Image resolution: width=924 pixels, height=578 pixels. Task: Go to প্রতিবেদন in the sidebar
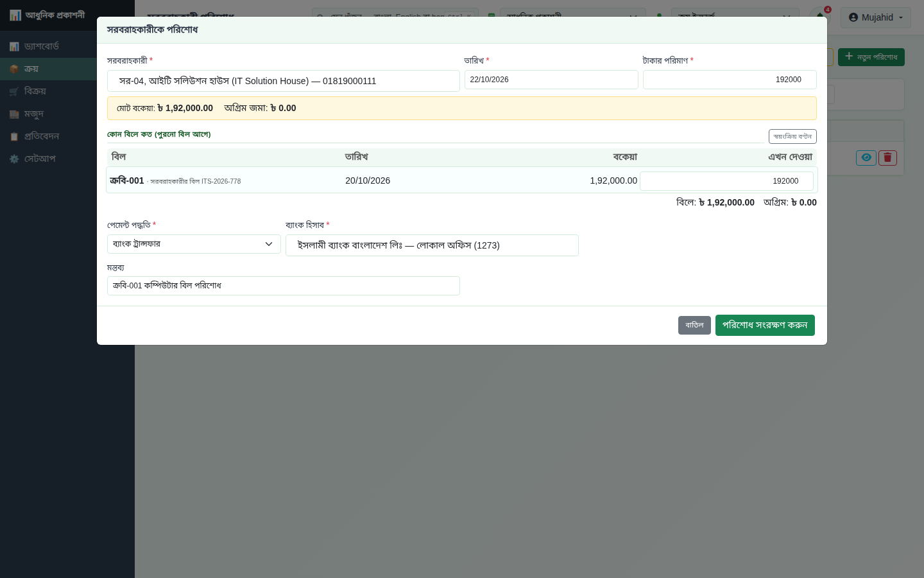point(67,136)
